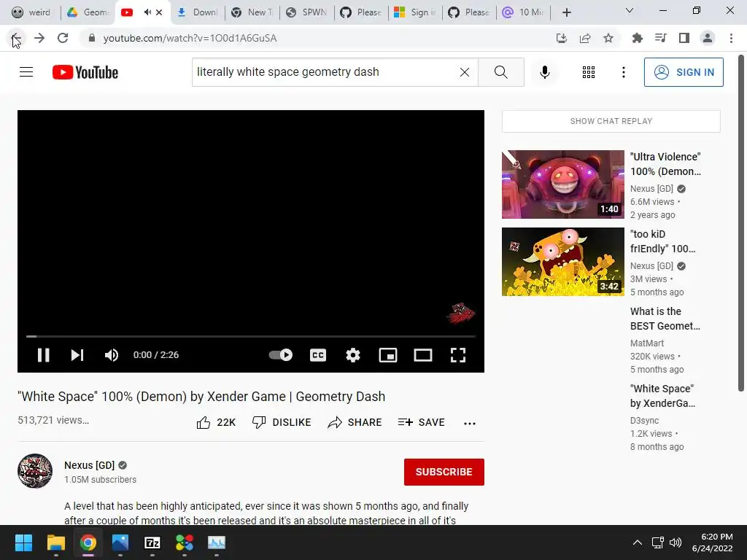Click the SHARE button
The height and width of the screenshot is (560, 747).
[x=355, y=422]
